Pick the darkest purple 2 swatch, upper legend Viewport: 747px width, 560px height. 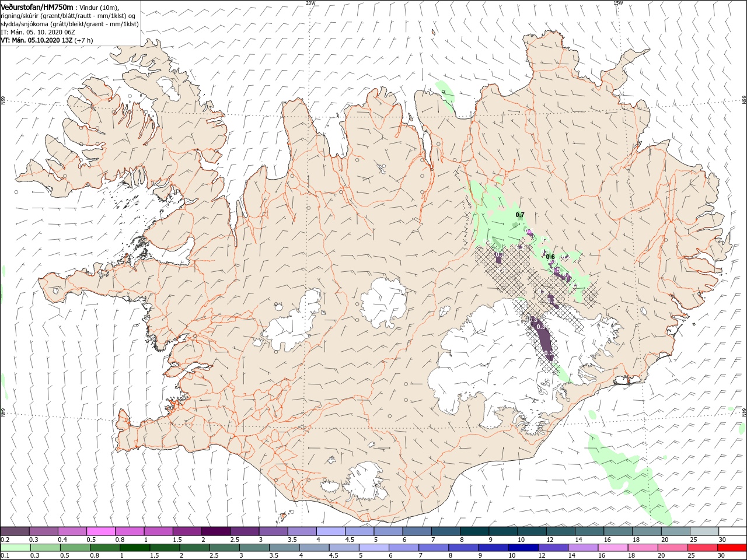point(215,531)
